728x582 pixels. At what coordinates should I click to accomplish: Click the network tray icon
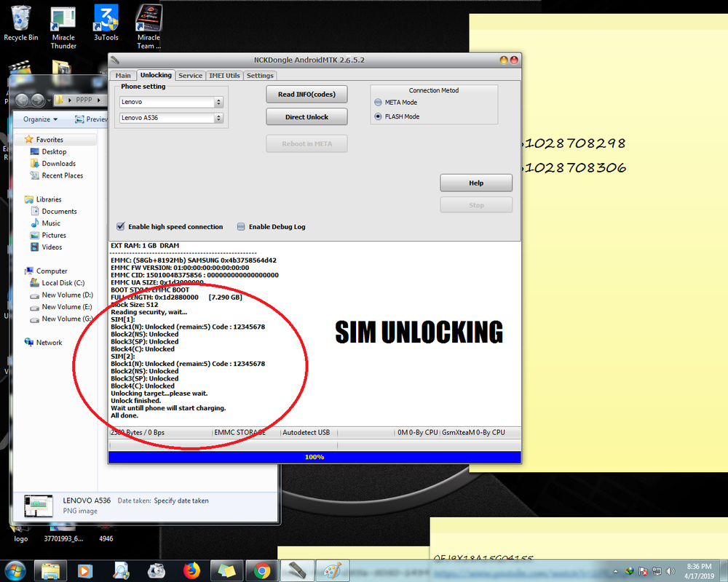click(657, 571)
